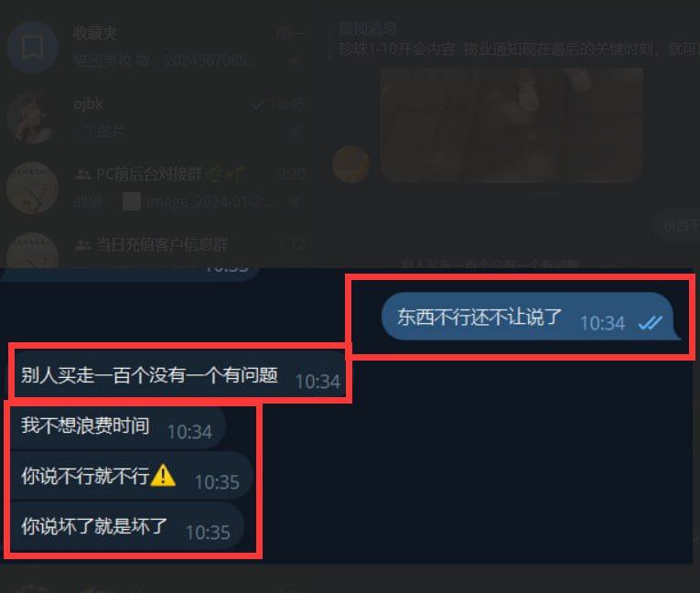Open the 收藏夹 chat entry title
This screenshot has height=593, width=700.
click(x=95, y=33)
